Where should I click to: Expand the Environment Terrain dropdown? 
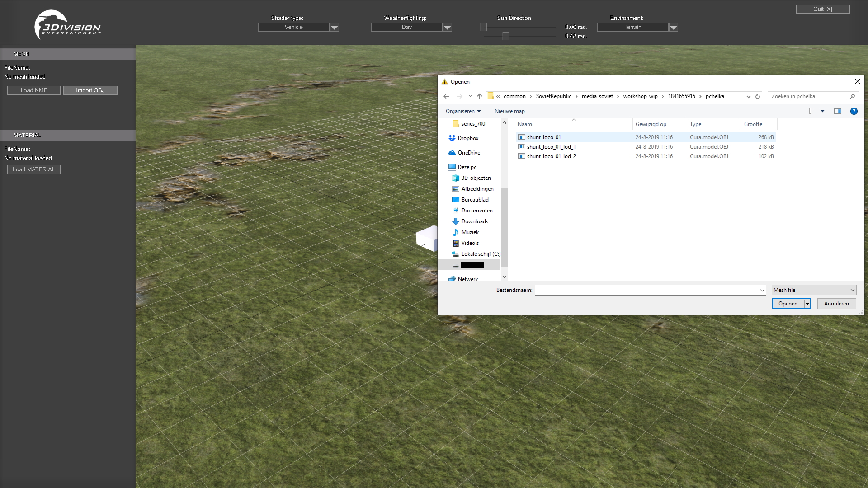coord(674,28)
